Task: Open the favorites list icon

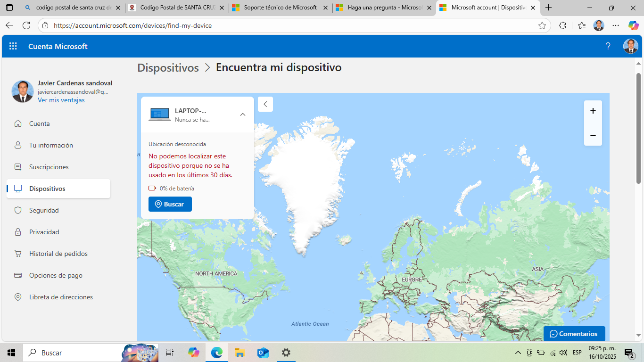Action: [x=581, y=25]
